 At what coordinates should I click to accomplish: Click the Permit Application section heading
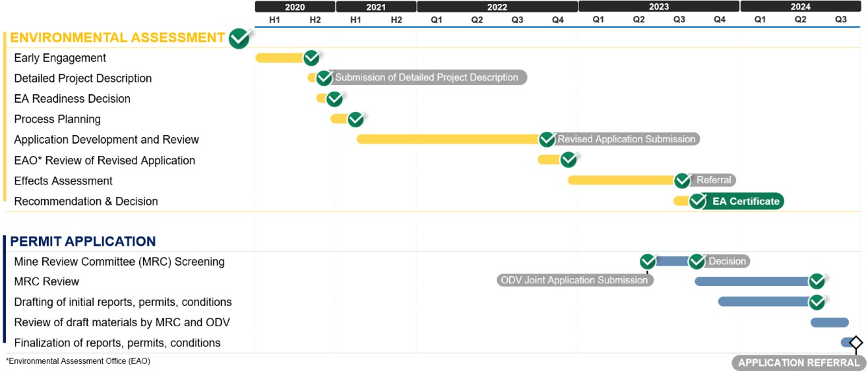point(83,241)
